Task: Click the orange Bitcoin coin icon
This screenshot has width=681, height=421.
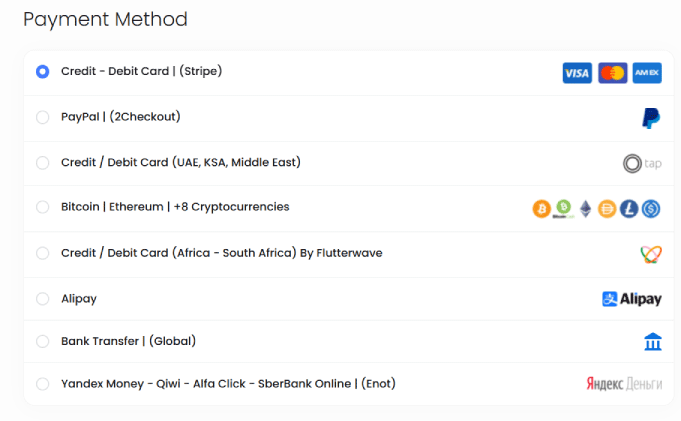Action: click(542, 209)
